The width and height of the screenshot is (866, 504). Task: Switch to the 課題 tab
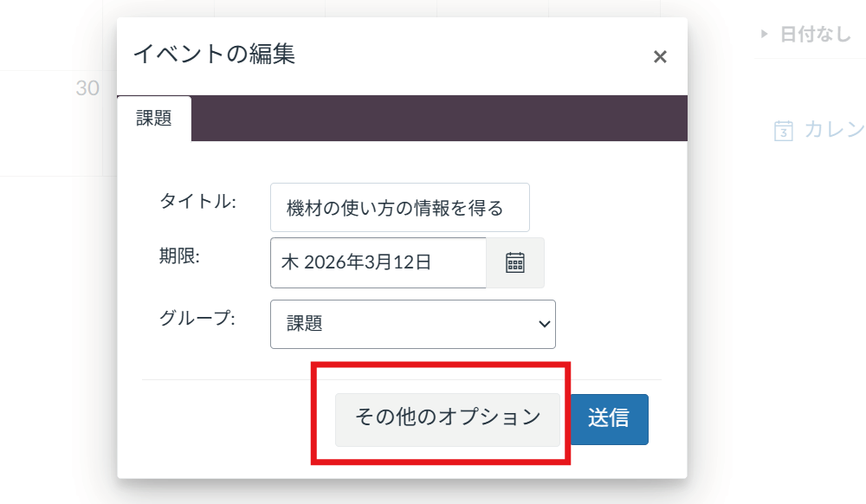154,118
